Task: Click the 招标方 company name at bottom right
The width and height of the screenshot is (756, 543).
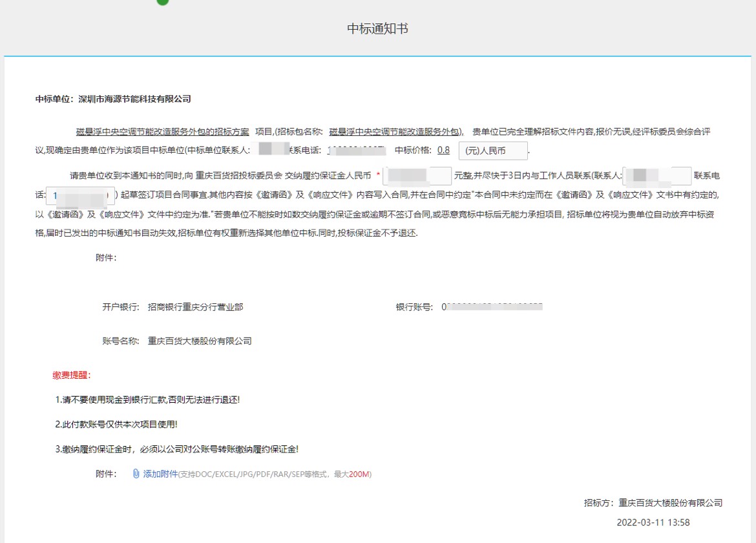Action: 670,503
